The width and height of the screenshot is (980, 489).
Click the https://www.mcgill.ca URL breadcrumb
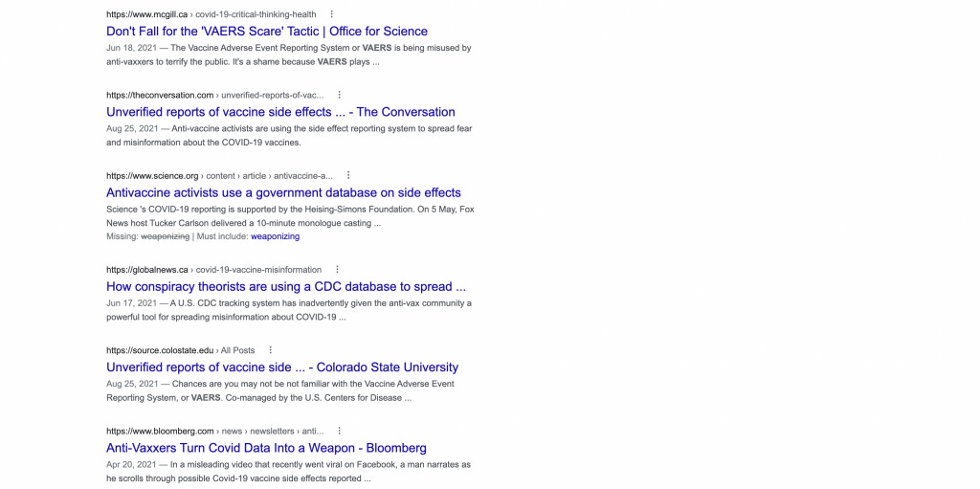pos(212,14)
